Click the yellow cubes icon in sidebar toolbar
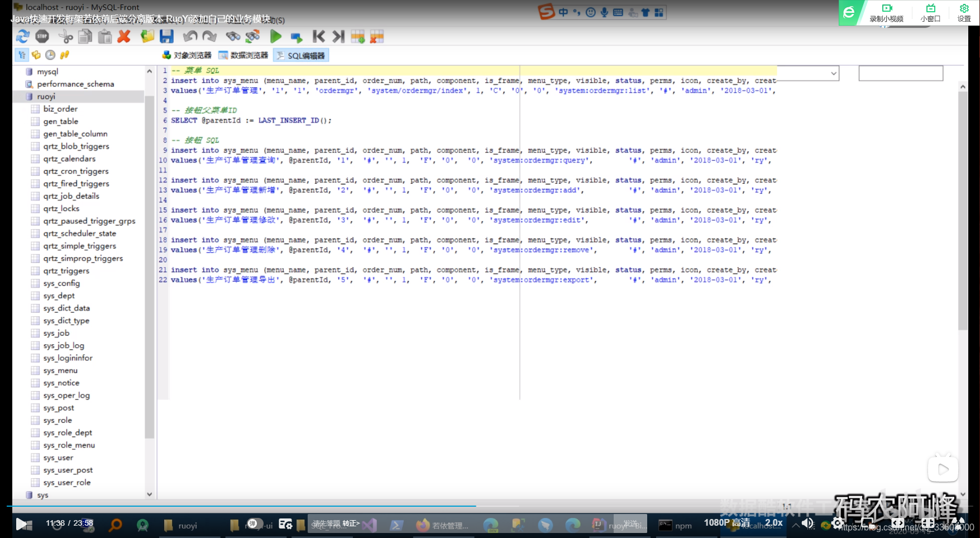 (x=36, y=55)
